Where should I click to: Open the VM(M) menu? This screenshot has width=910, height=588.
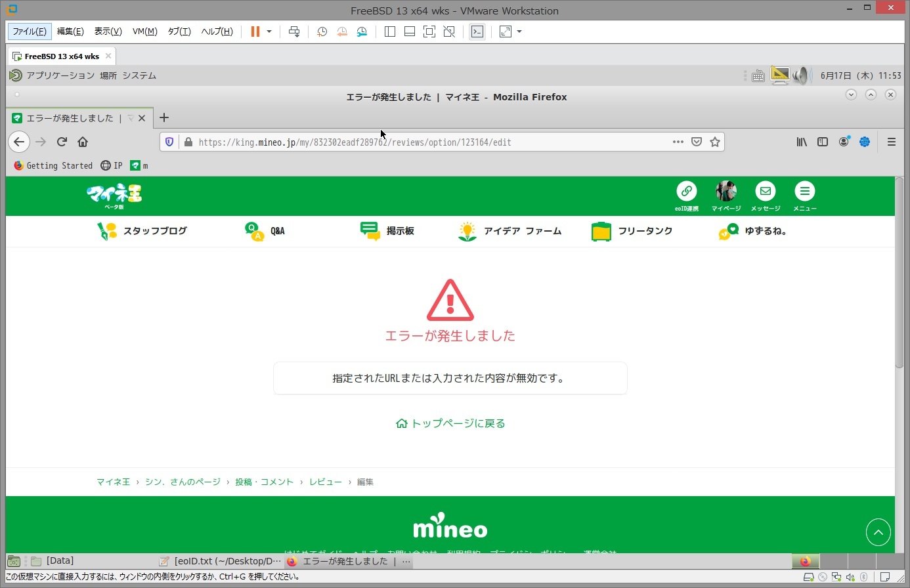point(144,31)
